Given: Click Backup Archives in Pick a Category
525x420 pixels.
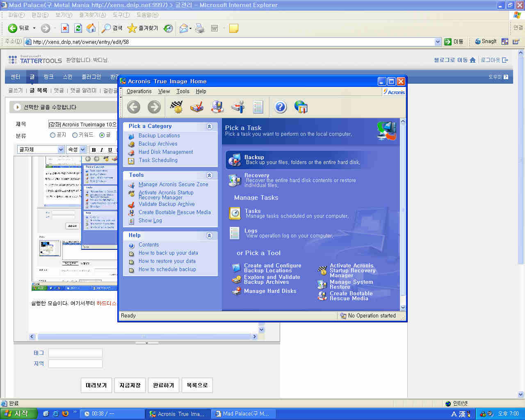Looking at the screenshot, I should tap(158, 144).
